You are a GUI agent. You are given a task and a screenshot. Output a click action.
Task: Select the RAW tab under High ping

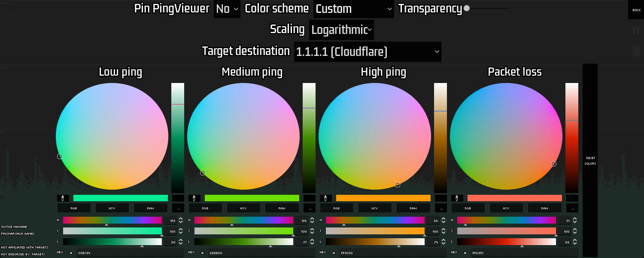[x=413, y=208]
